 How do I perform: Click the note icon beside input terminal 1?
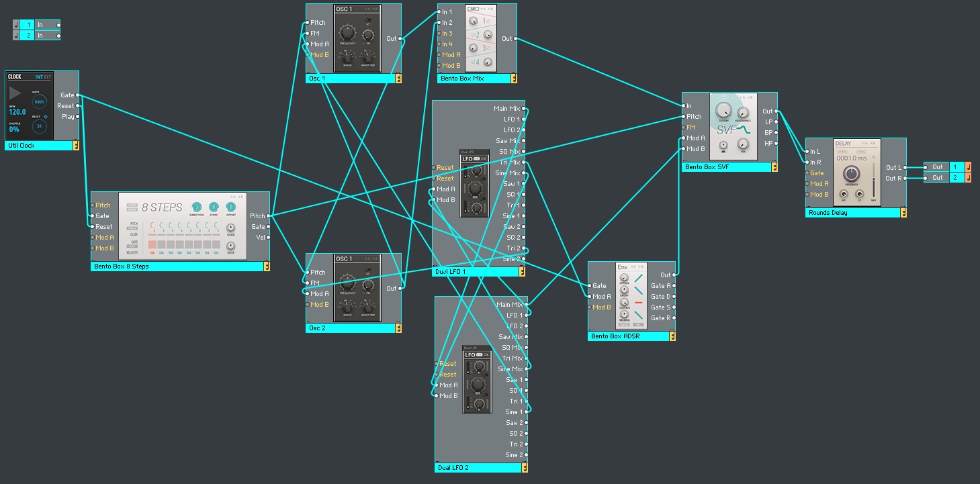pos(15,24)
